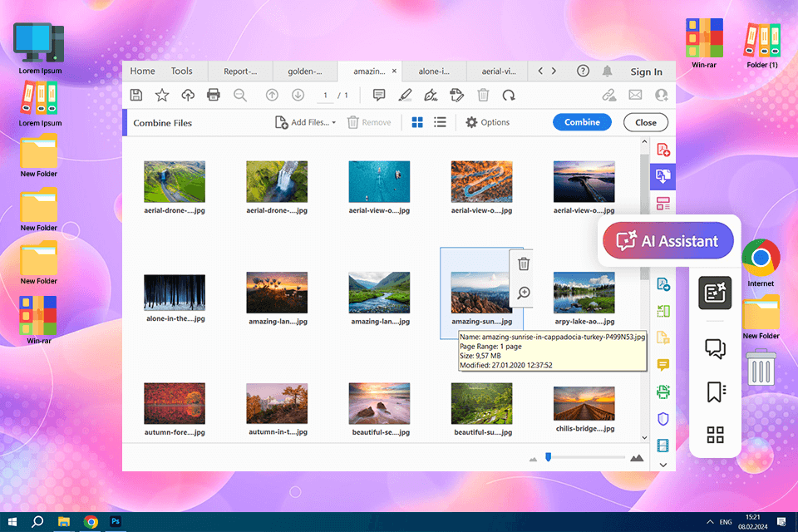Click the rotate clockwise icon in toolbar

point(508,96)
